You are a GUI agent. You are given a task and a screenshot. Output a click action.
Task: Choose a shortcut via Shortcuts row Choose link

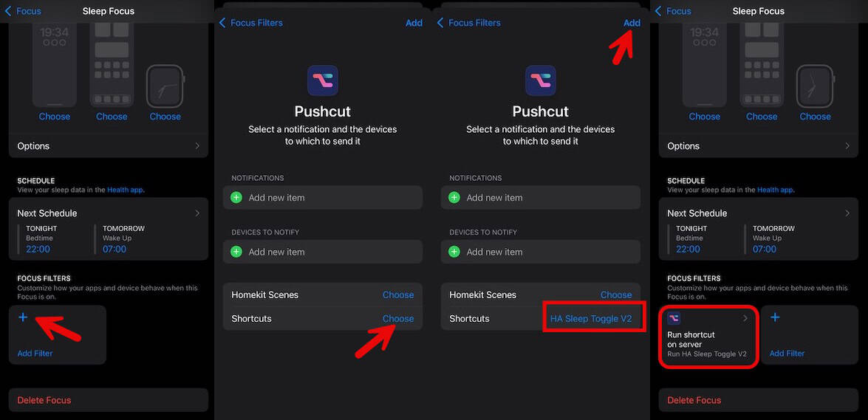click(x=398, y=319)
